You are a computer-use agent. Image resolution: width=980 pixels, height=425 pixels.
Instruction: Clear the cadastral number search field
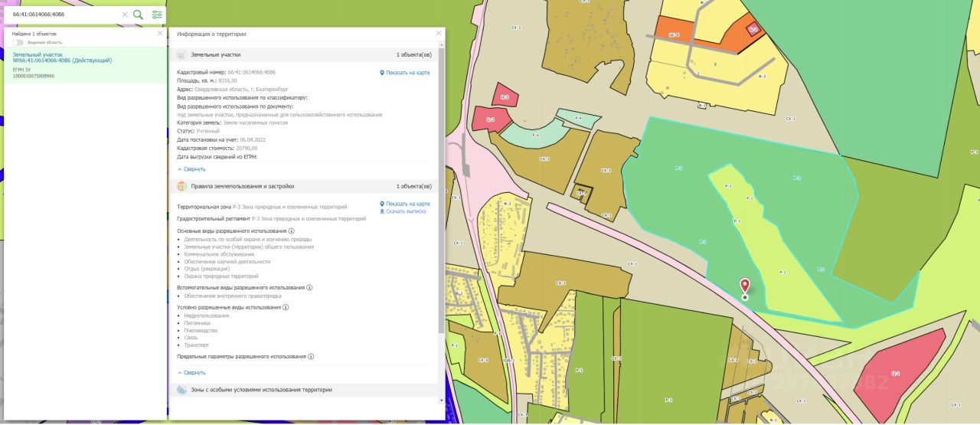coord(125,15)
